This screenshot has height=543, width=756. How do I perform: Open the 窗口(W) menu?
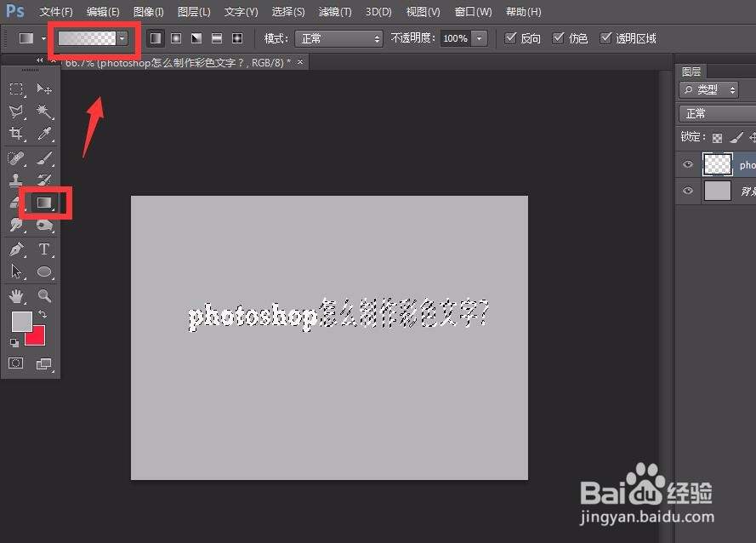click(x=473, y=12)
